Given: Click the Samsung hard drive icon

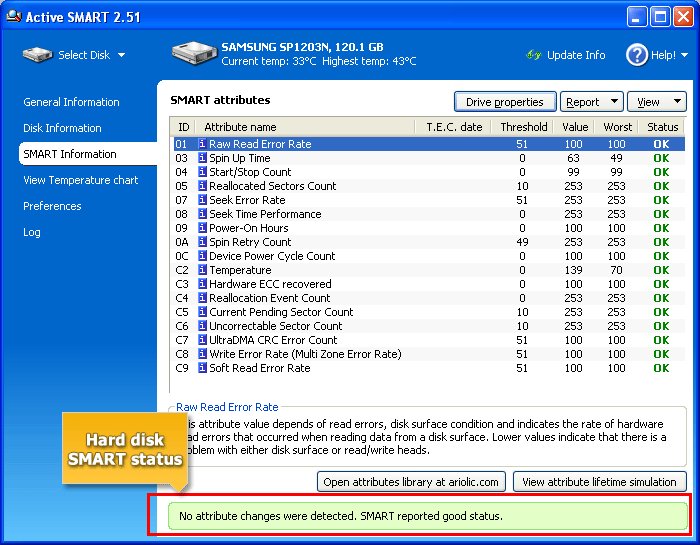Looking at the screenshot, I should (x=193, y=54).
